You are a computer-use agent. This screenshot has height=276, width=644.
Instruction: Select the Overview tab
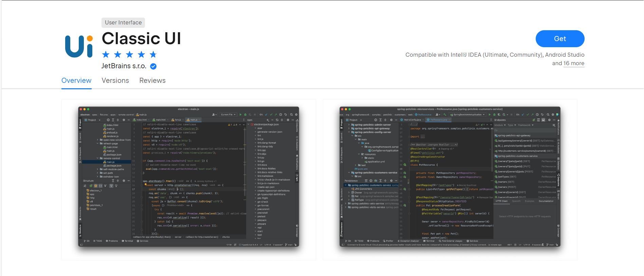76,80
